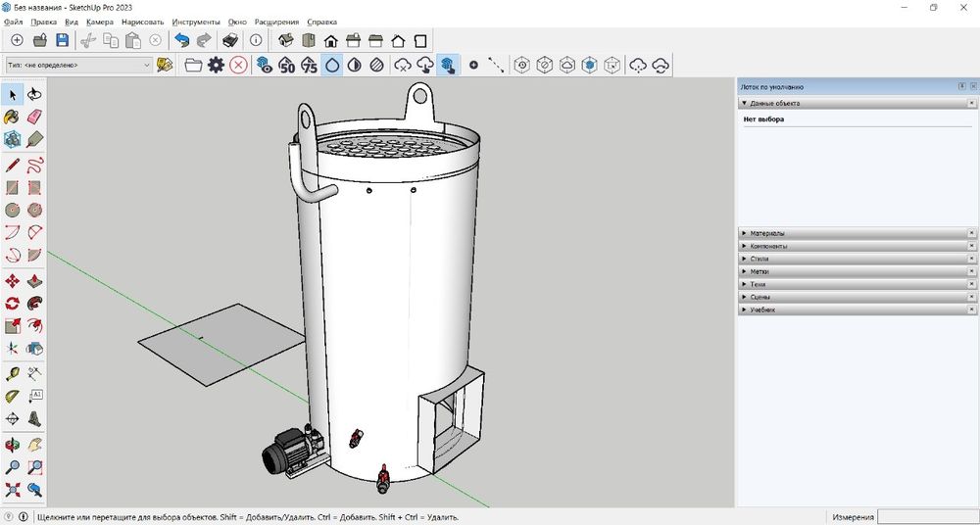
Task: Choose the Eraser tool
Action: (x=35, y=117)
